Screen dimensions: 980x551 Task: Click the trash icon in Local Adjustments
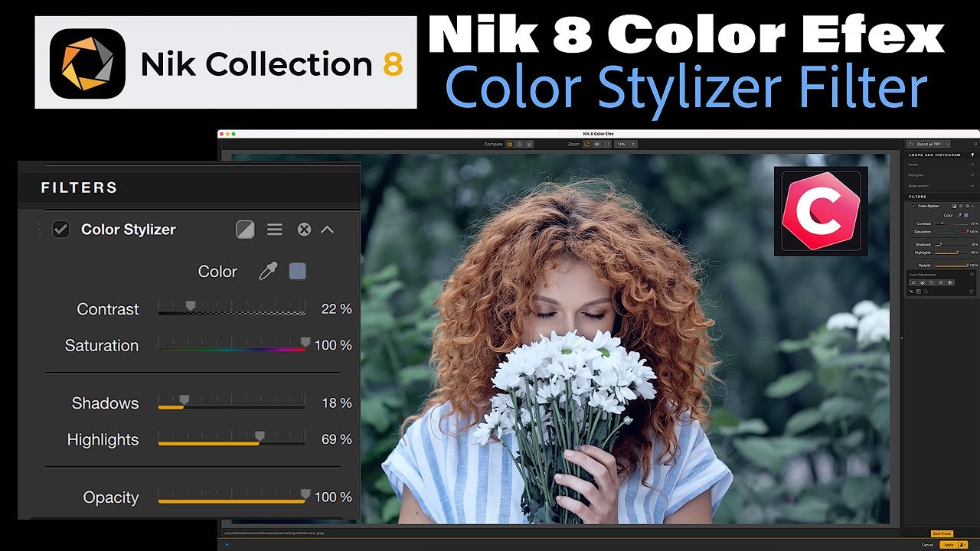coord(972,292)
